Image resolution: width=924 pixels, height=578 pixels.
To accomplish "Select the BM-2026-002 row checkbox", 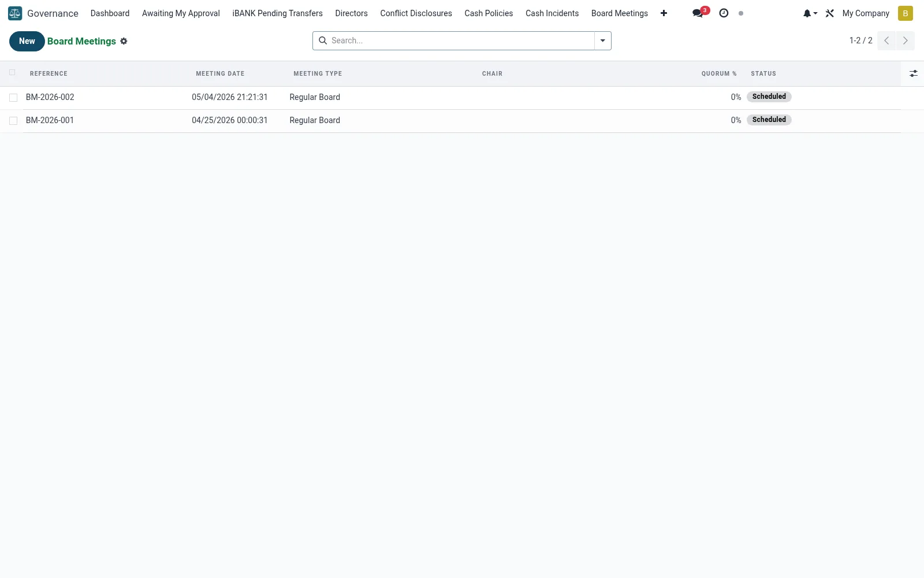I will [13, 98].
